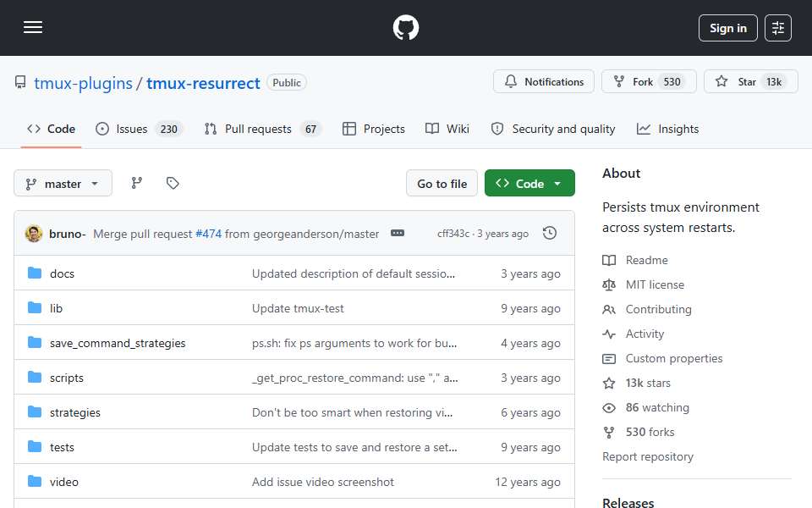The width and height of the screenshot is (812, 508).
Task: Click the Report repository link
Action: click(647, 456)
